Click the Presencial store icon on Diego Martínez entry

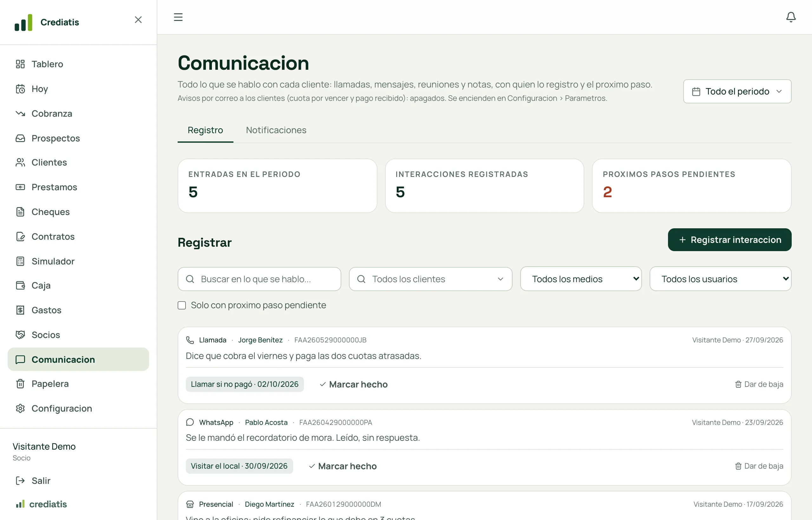190,504
